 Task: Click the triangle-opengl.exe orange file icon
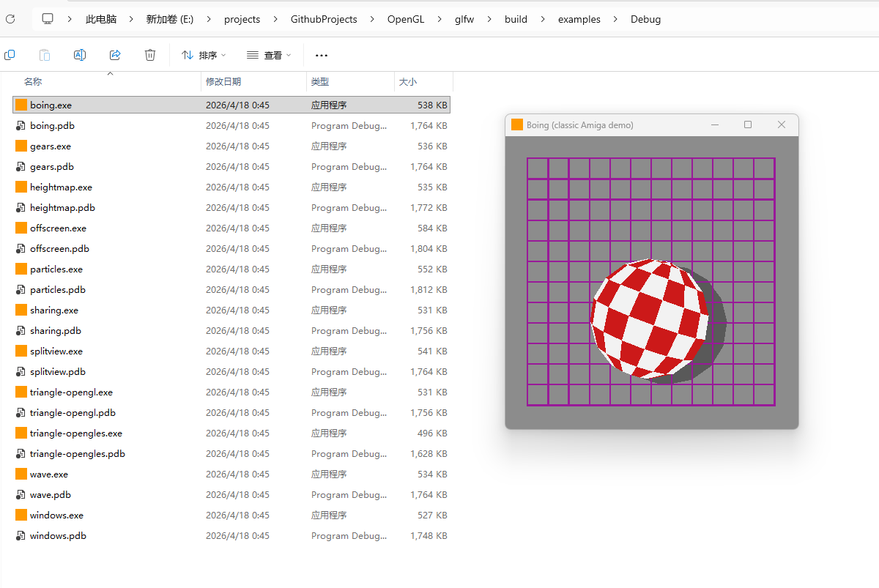pyautogui.click(x=21, y=392)
